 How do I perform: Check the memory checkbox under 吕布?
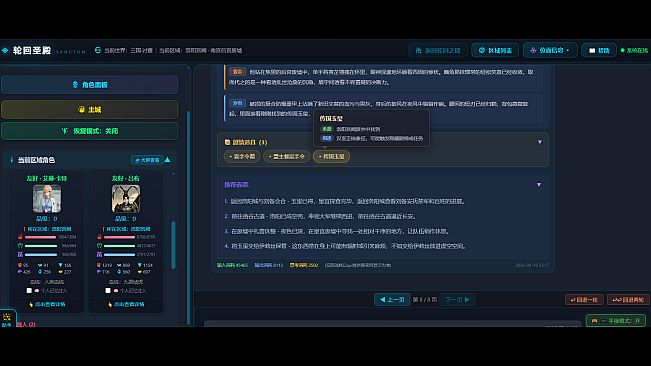108,290
